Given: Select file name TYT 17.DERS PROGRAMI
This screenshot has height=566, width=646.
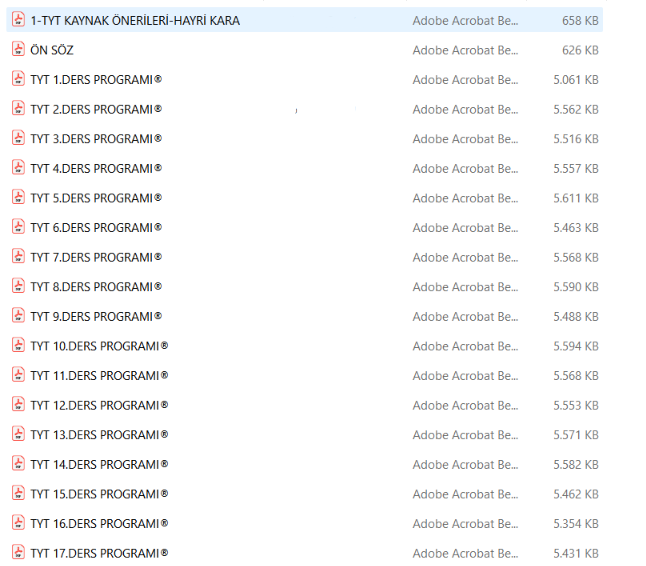Looking at the screenshot, I should (x=99, y=553).
